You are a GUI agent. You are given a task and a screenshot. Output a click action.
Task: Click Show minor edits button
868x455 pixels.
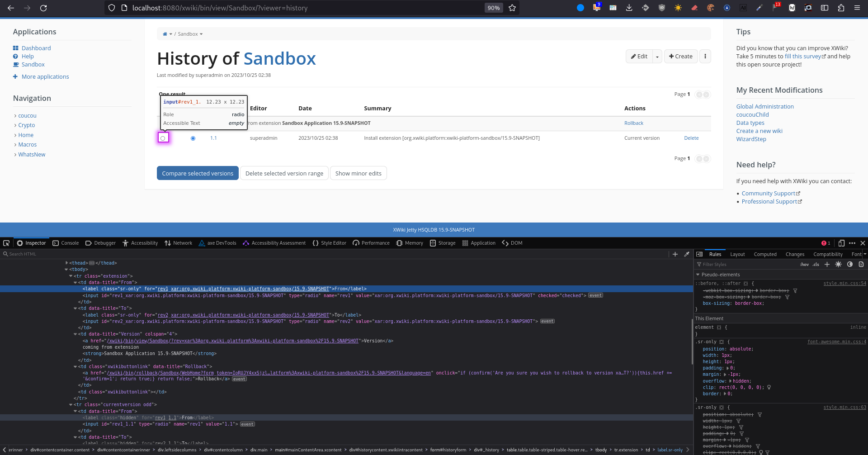pos(358,173)
